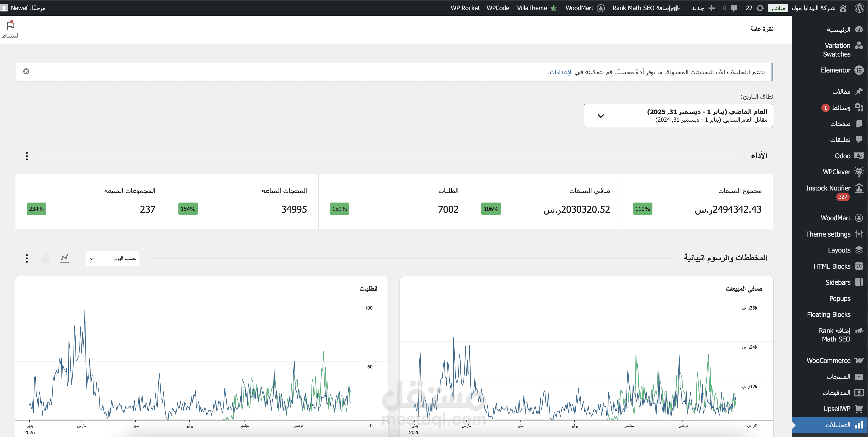Expand the date range picker dropdown
Viewport: 868px width, 437px height.
click(x=678, y=116)
